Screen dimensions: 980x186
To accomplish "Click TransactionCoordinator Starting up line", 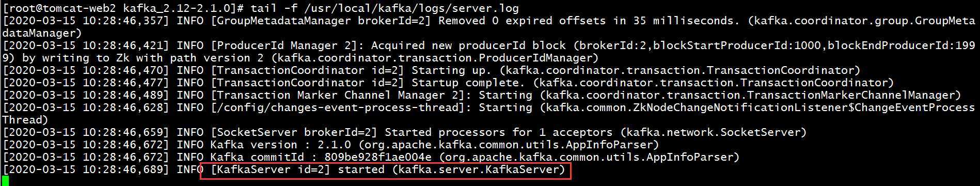I will click(x=431, y=71).
